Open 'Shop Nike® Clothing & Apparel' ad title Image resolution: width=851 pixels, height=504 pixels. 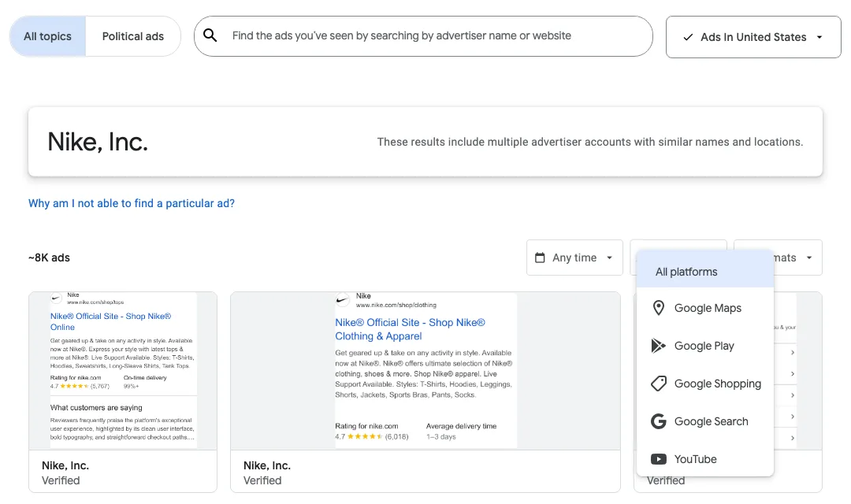[x=410, y=329]
